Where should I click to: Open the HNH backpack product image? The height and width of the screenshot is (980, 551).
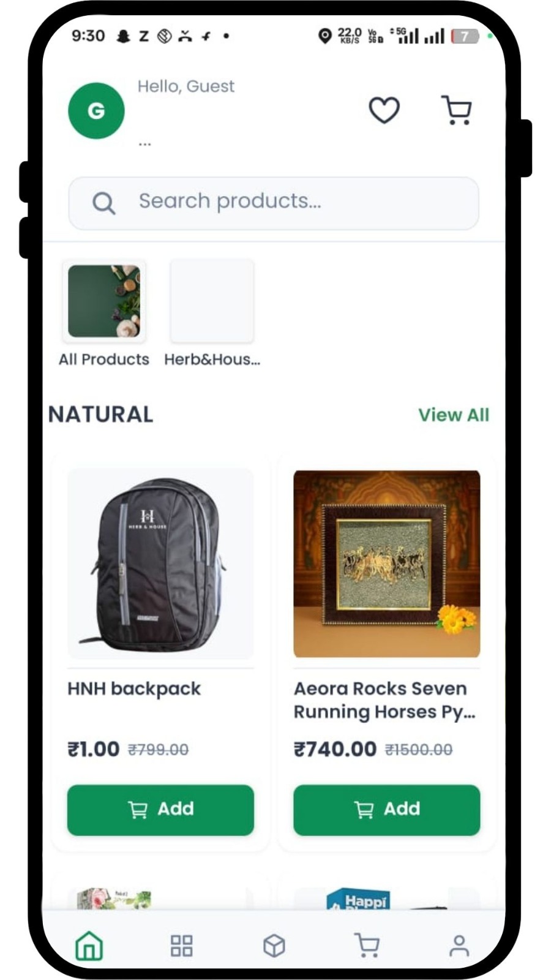pyautogui.click(x=160, y=563)
